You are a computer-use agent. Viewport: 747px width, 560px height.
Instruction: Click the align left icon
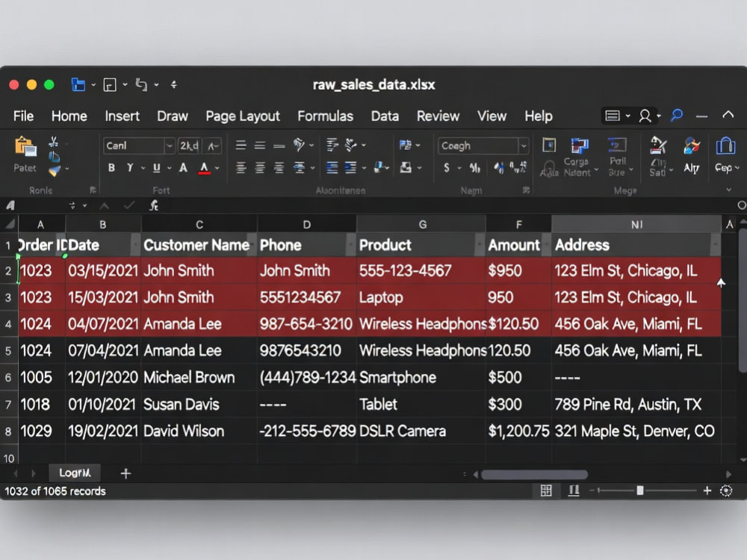(x=241, y=167)
